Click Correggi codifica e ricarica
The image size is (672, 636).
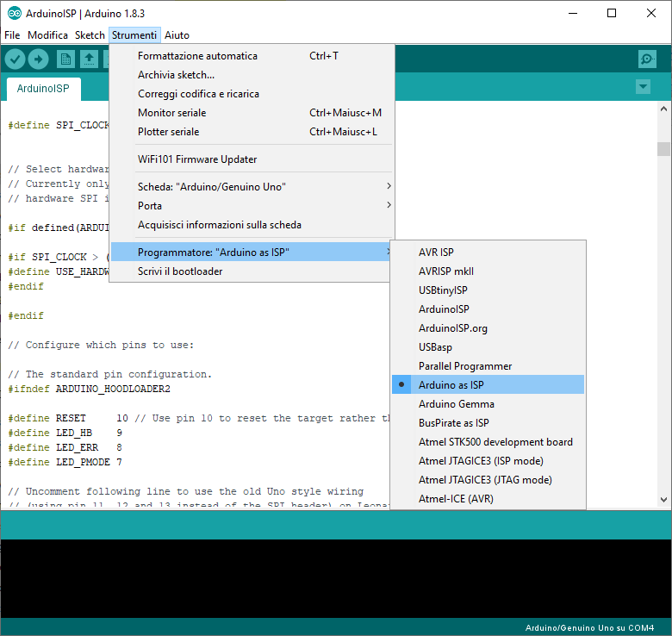252,94
